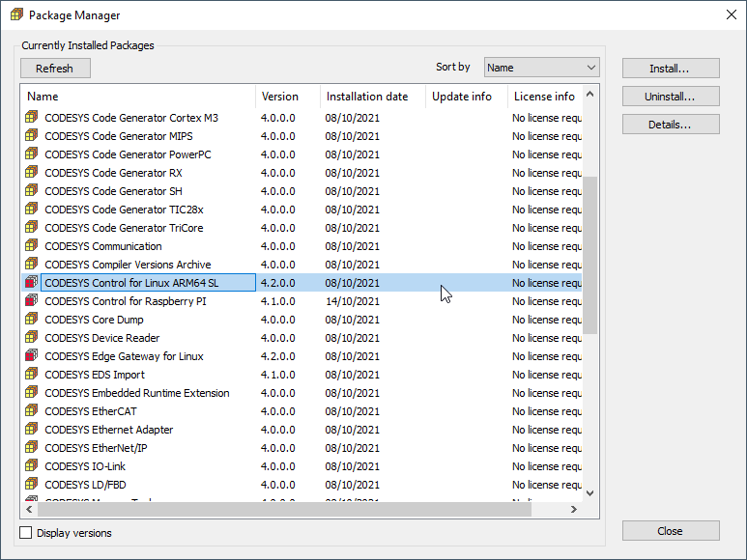This screenshot has height=560, width=747.
Task: Enable the Display versions checkbox
Action: coord(26,533)
